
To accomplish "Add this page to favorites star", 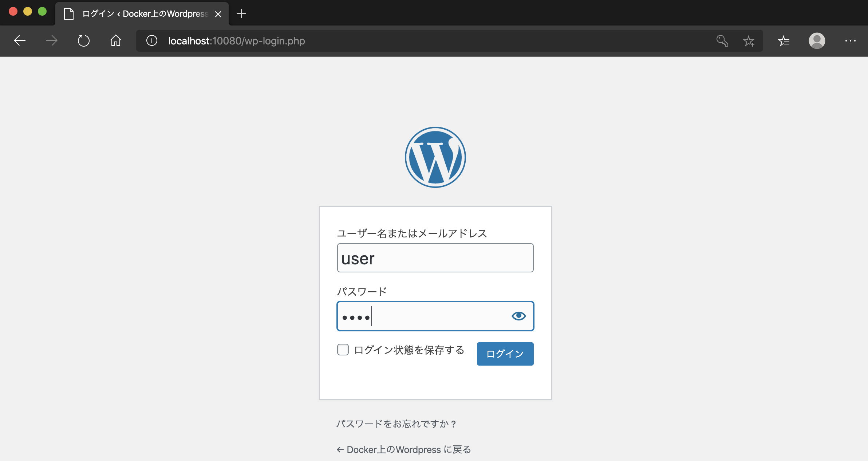I will point(749,40).
